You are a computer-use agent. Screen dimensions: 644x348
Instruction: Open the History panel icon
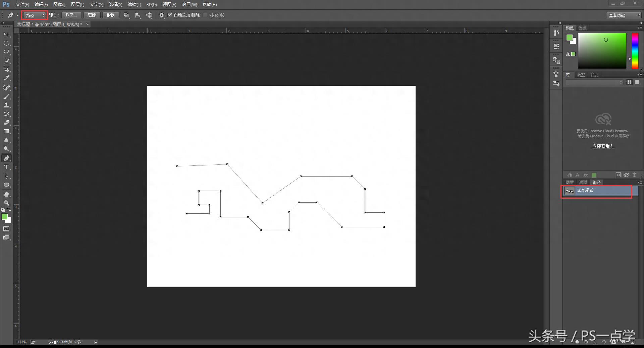[x=556, y=33]
